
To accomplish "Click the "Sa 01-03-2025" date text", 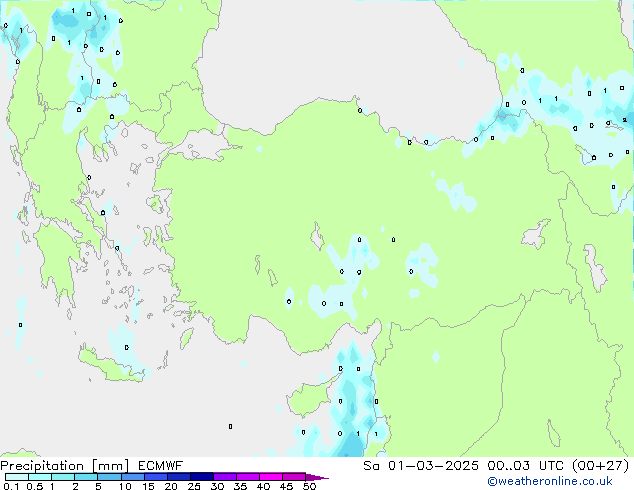I will click(x=421, y=466).
